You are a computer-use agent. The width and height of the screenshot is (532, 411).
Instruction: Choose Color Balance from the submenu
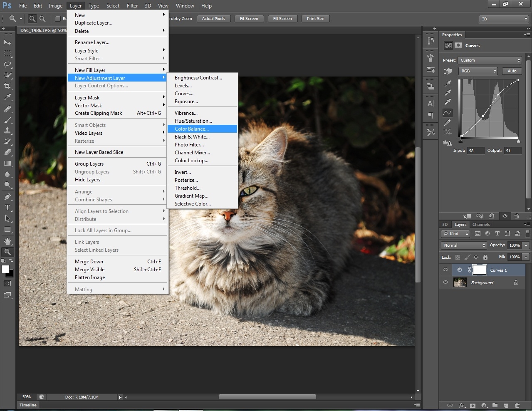click(x=192, y=129)
